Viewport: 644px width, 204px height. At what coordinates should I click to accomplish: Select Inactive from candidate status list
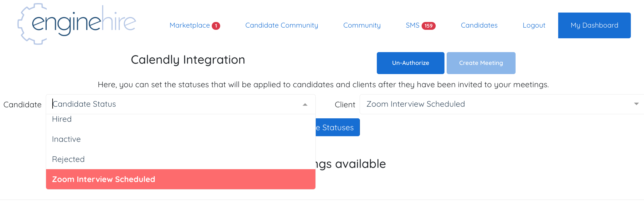point(181,139)
